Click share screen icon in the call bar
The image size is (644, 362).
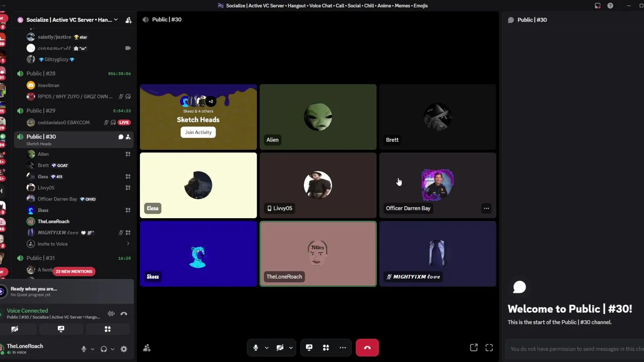[x=309, y=347]
